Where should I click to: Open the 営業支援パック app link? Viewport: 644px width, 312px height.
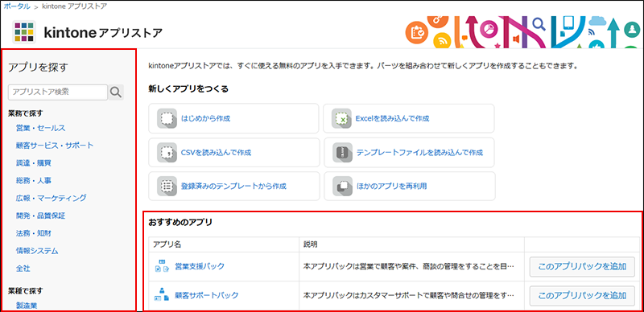click(x=200, y=266)
